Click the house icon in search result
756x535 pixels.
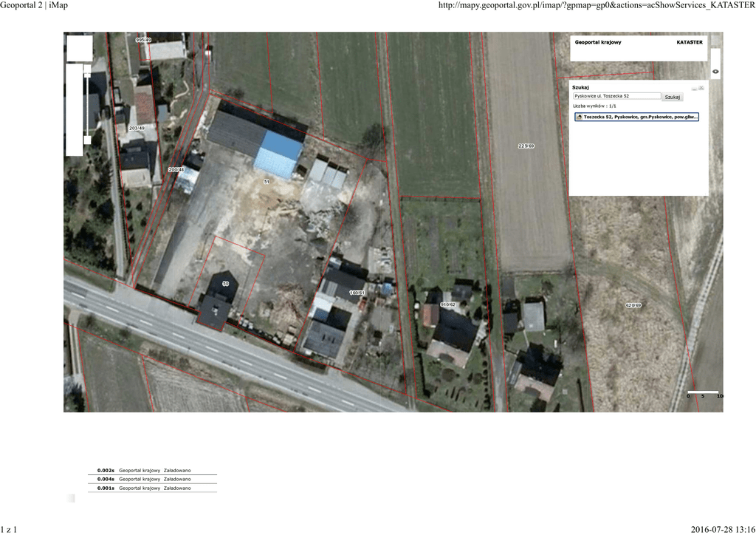pos(579,117)
